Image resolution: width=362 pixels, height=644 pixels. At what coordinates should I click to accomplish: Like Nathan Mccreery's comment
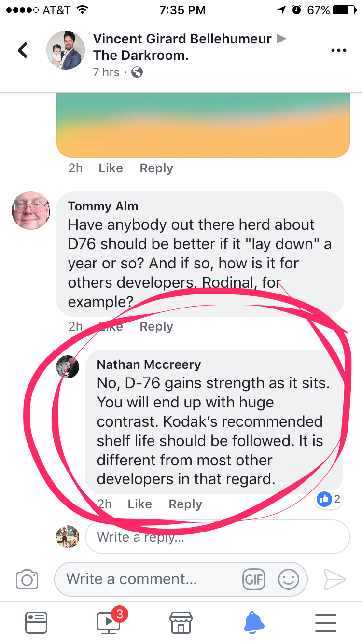tap(139, 504)
